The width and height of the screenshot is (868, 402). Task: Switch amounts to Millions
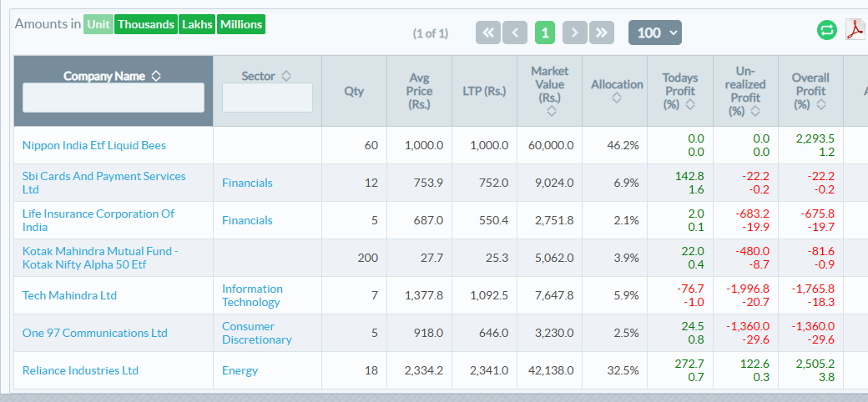pos(241,24)
